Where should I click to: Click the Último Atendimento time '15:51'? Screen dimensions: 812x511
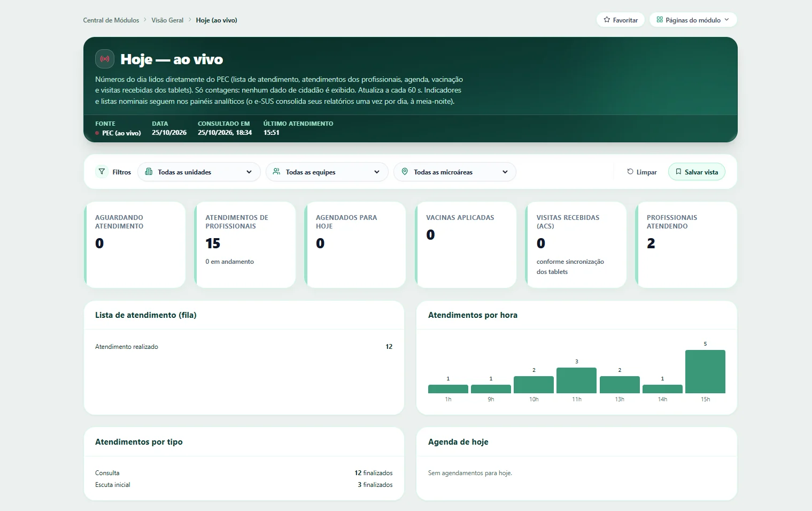tap(271, 133)
